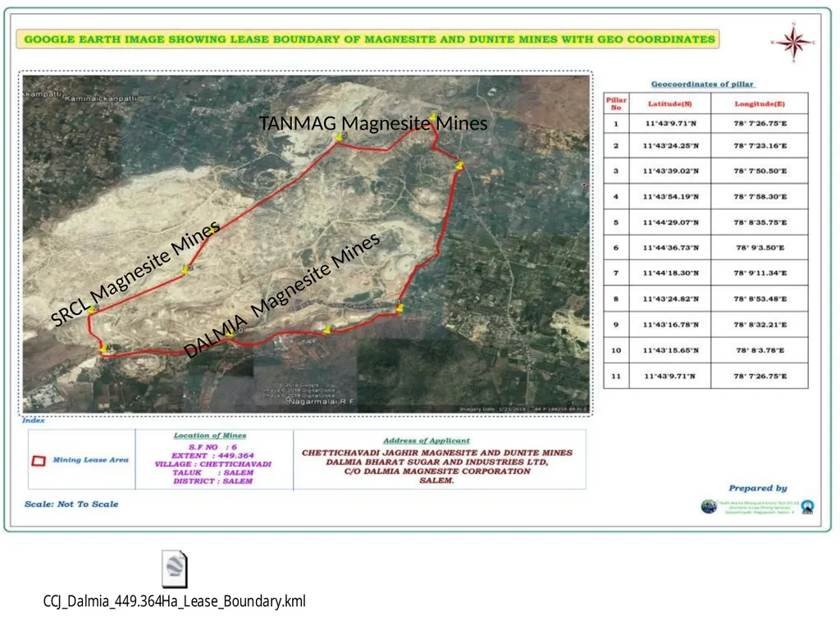Click the S.F NO : 6 line

pyautogui.click(x=212, y=447)
